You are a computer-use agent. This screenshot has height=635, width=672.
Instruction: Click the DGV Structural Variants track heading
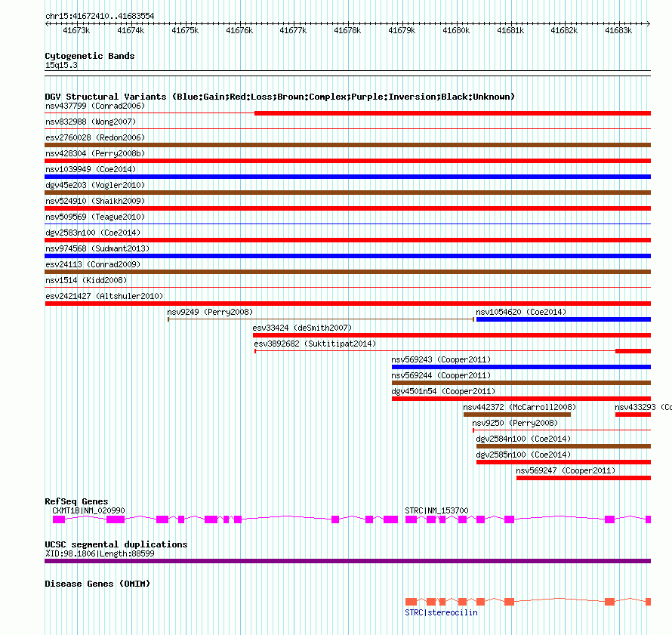[x=280, y=97]
